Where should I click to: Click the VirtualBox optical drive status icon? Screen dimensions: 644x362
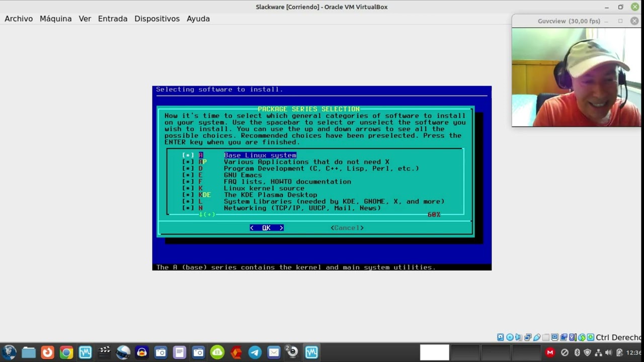(x=510, y=337)
